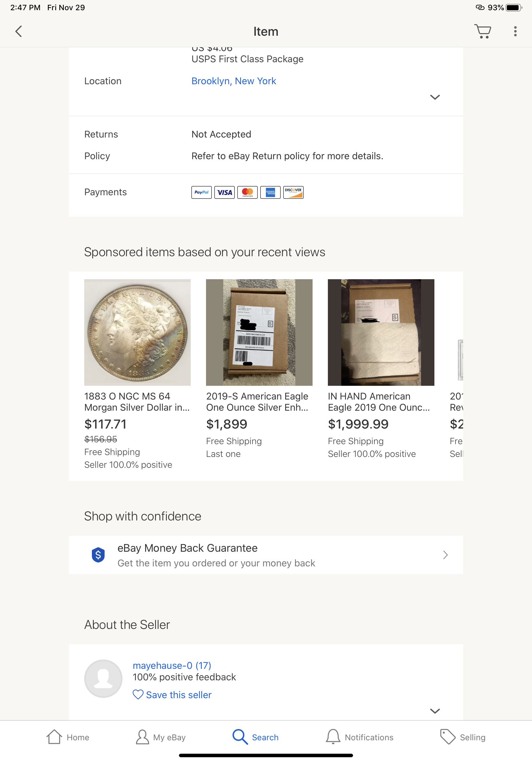This screenshot has width=532, height=762.
Task: Expand the shipping and location details
Action: (435, 97)
